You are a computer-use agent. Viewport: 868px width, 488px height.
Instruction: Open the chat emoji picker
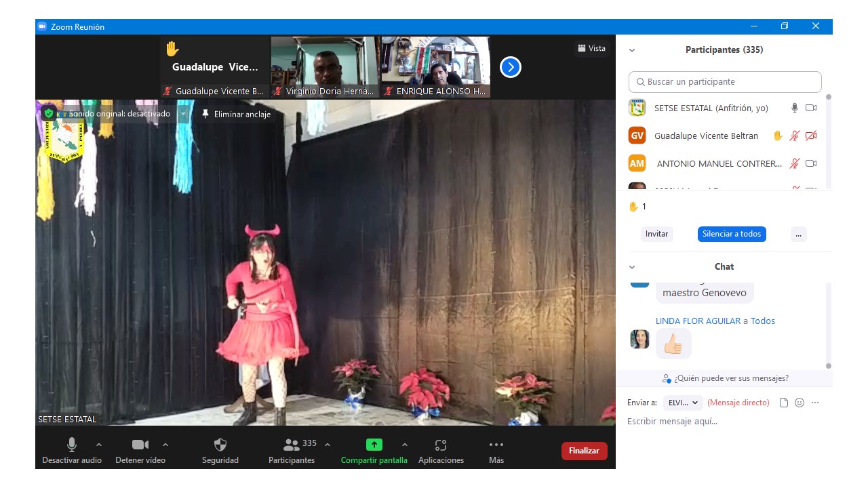(800, 403)
